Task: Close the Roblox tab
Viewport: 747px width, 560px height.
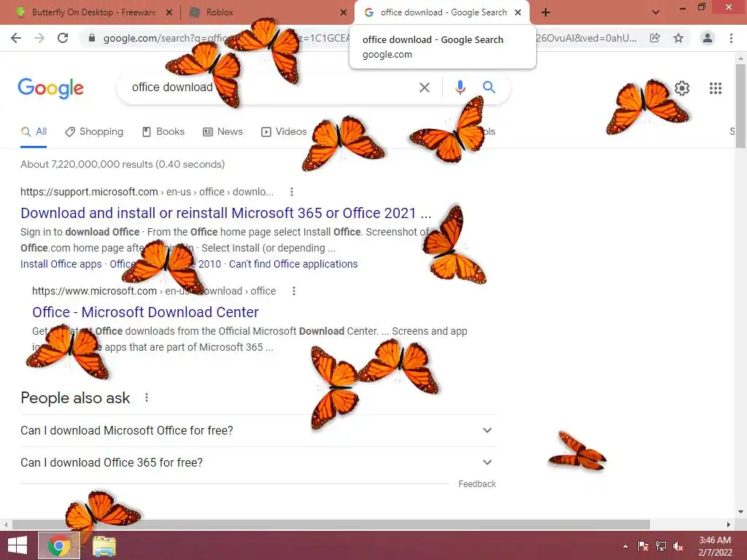Action: [344, 13]
